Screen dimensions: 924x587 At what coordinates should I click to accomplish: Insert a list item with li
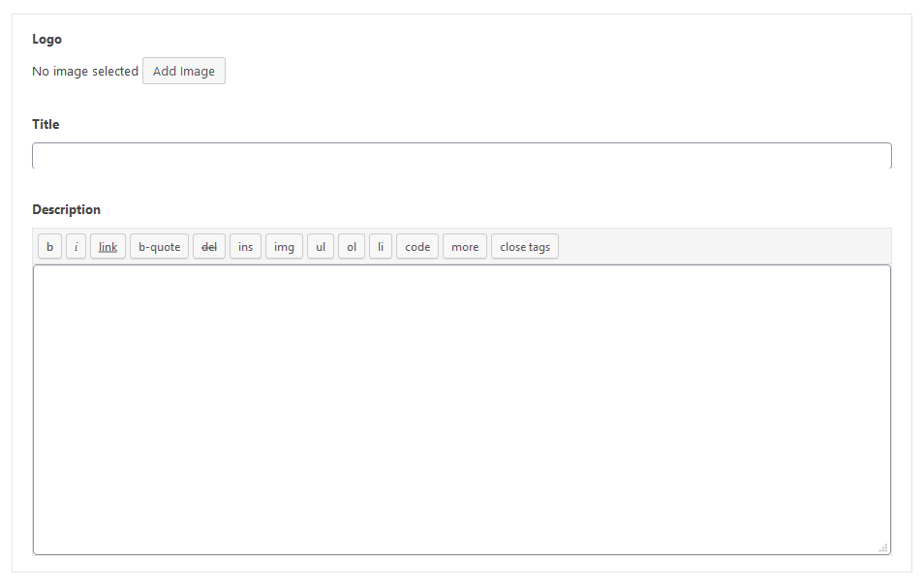380,246
